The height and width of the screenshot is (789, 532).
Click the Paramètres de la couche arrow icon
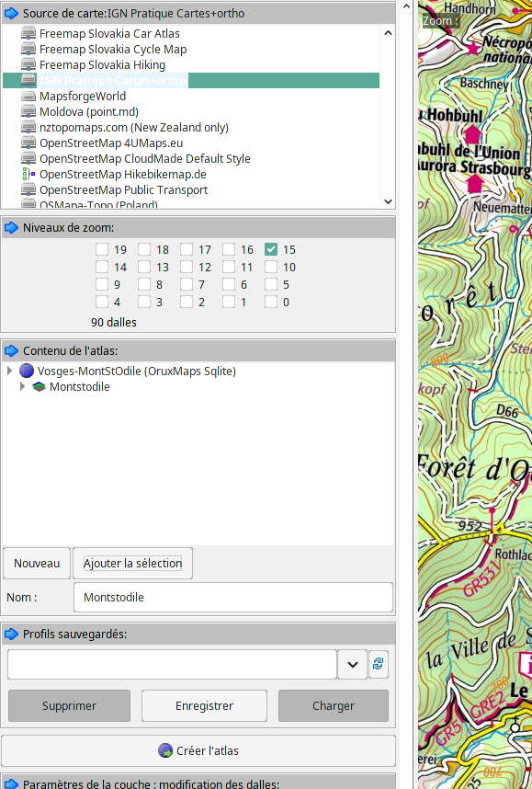[x=11, y=784]
